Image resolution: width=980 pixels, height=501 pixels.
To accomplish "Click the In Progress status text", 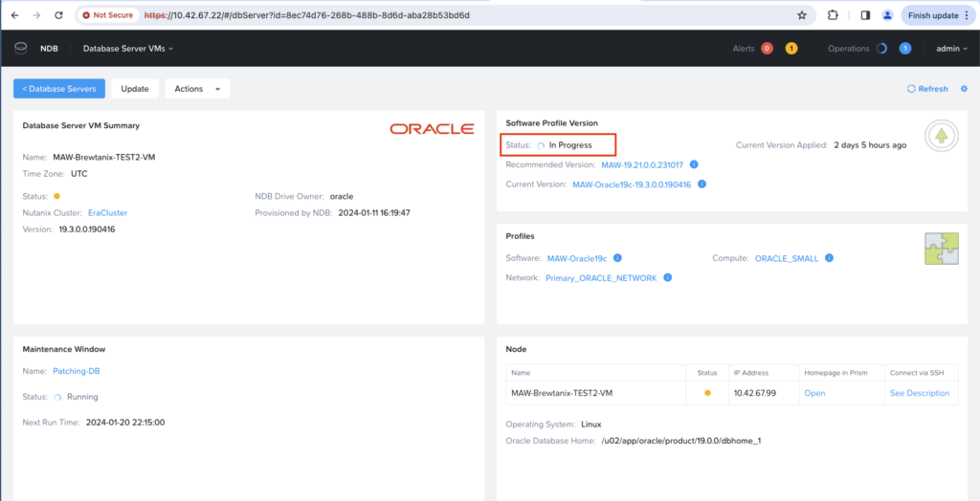I will tap(570, 145).
